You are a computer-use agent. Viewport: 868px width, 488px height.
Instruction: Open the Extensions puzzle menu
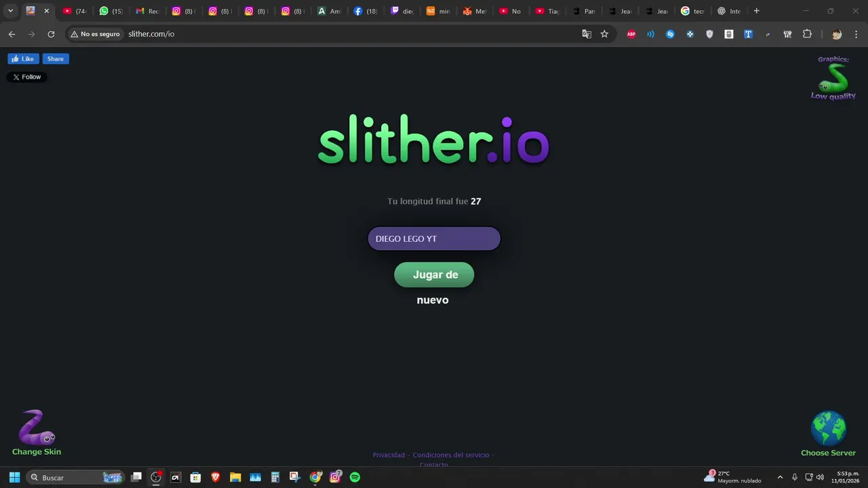(x=807, y=34)
